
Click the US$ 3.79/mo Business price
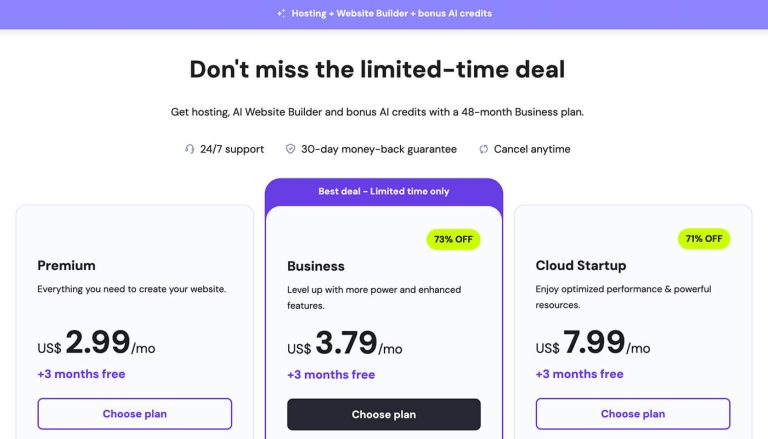point(345,343)
